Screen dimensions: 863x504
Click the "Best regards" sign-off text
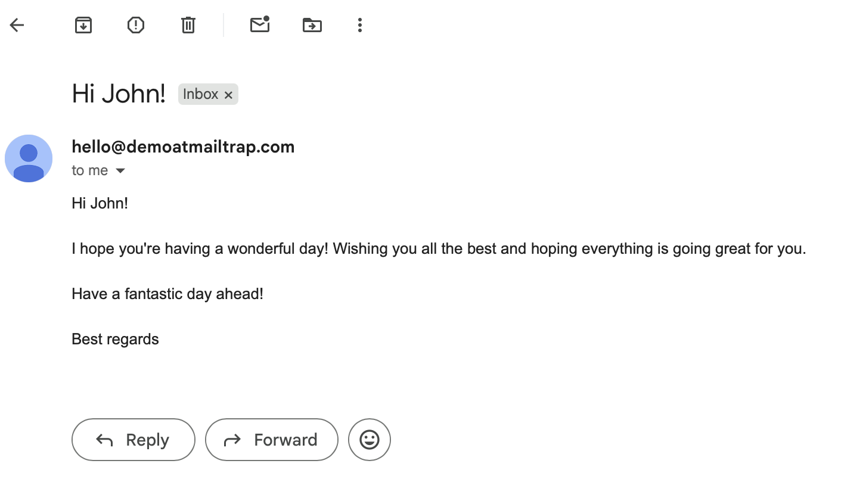point(115,339)
